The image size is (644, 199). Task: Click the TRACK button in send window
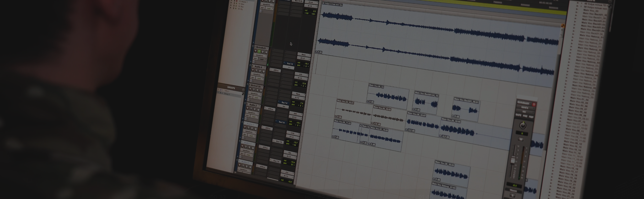pyautogui.click(x=513, y=191)
